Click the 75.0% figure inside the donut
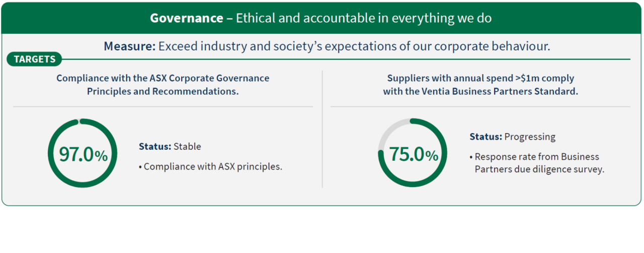The width and height of the screenshot is (644, 253). pyautogui.click(x=413, y=154)
